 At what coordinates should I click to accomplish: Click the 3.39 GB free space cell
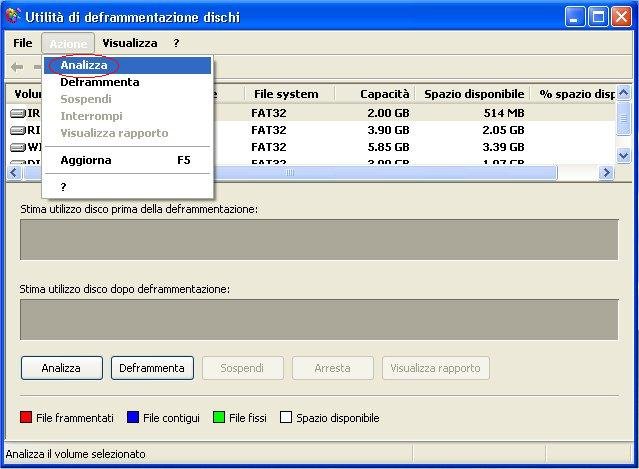click(503, 147)
